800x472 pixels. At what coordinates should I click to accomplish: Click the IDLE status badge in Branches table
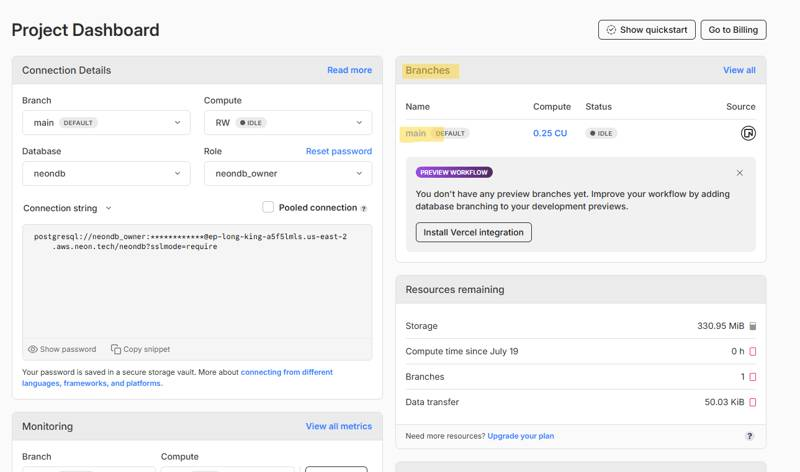[601, 133]
